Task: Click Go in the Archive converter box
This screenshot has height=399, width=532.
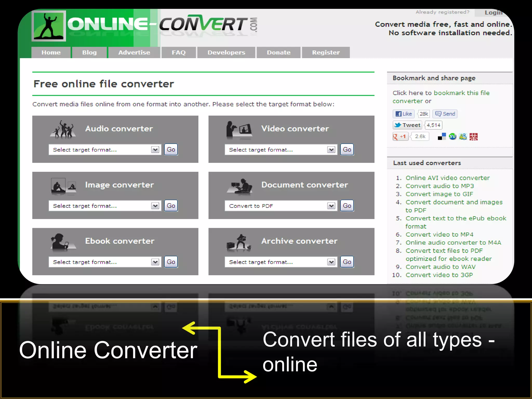Action: [347, 262]
